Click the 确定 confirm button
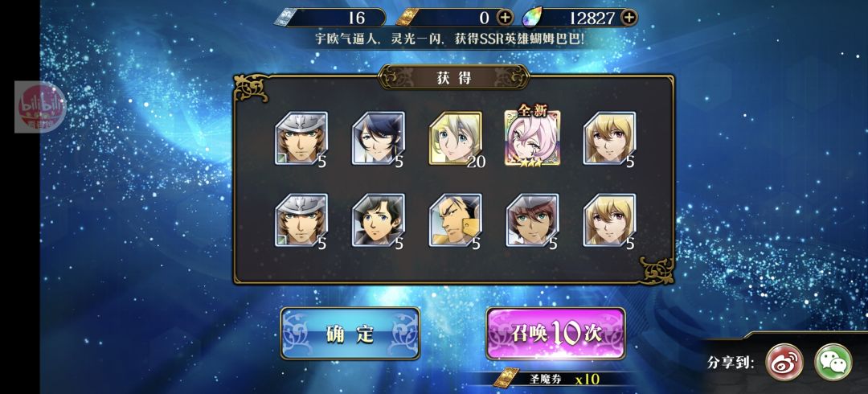This screenshot has width=868, height=394. pyautogui.click(x=350, y=333)
